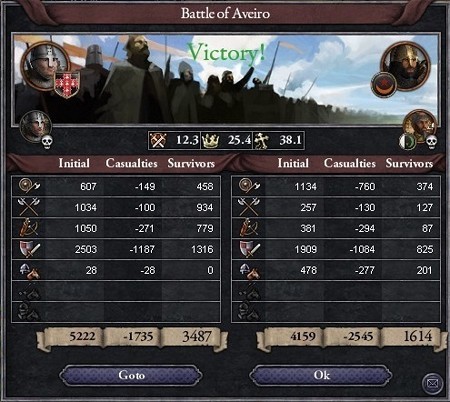Click the skull icon beside the right leader
Viewport: 450px width, 402px height.
432,142
